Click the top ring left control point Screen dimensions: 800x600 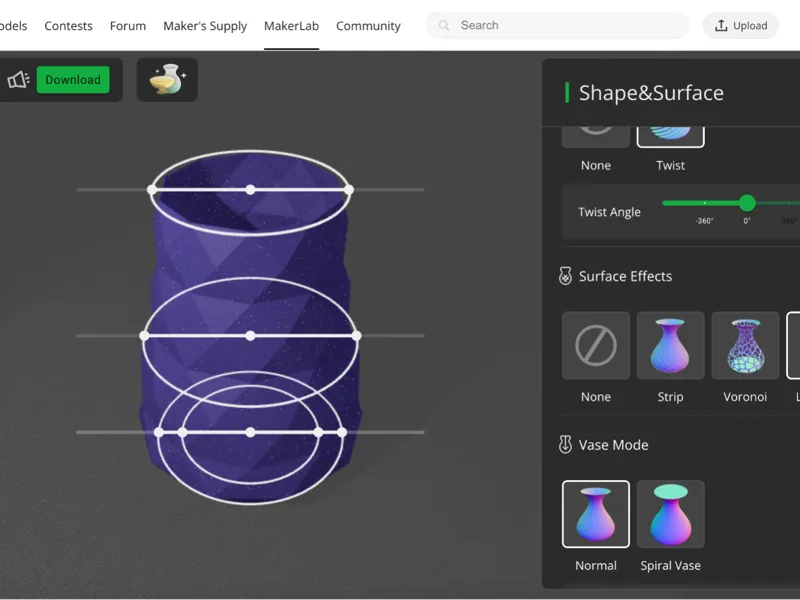[x=152, y=190]
